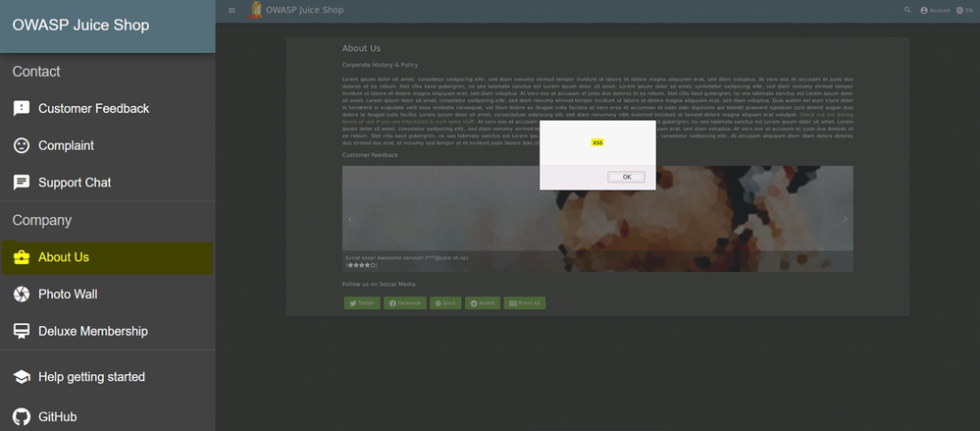The height and width of the screenshot is (431, 980).
Task: Open Customer Feedback menu entry
Action: (108, 108)
